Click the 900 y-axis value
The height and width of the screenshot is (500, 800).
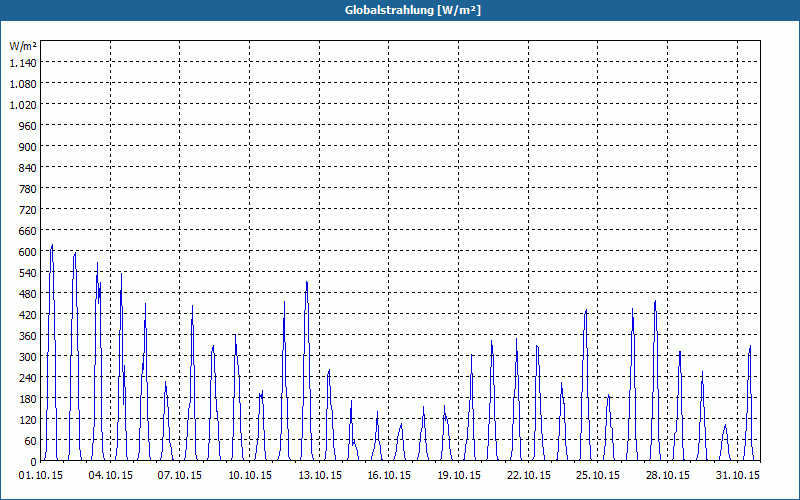click(28, 146)
